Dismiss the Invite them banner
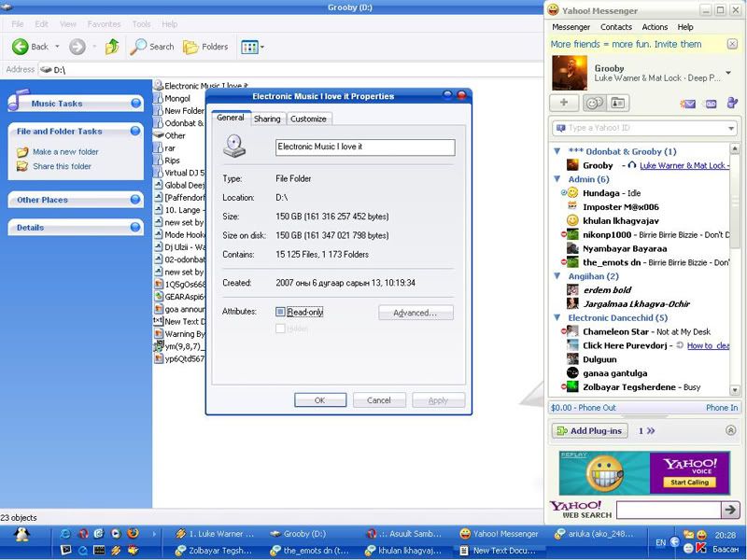The height and width of the screenshot is (560, 747). [x=732, y=44]
